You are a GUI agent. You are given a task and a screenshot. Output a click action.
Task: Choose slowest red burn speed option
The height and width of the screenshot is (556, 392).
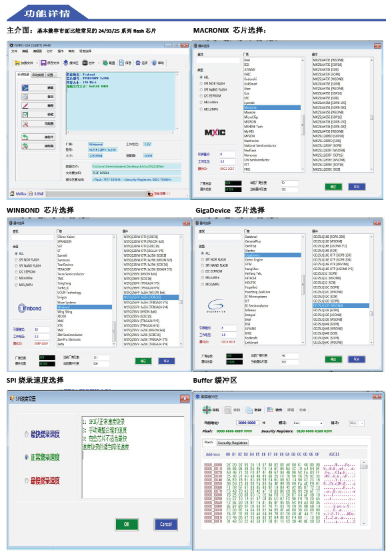[42, 481]
